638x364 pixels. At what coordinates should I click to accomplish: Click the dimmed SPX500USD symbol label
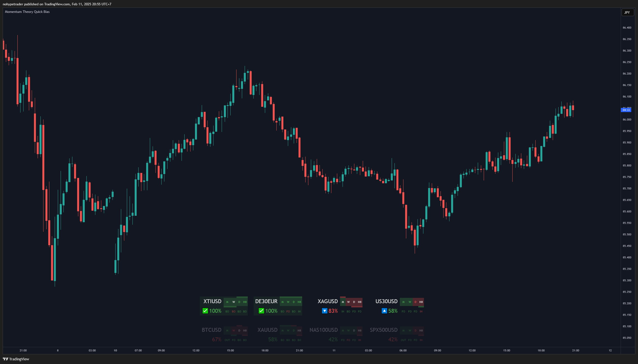384,330
